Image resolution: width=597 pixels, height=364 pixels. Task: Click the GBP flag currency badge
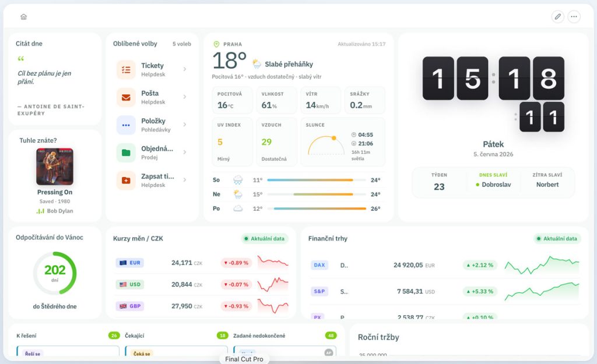129,306
